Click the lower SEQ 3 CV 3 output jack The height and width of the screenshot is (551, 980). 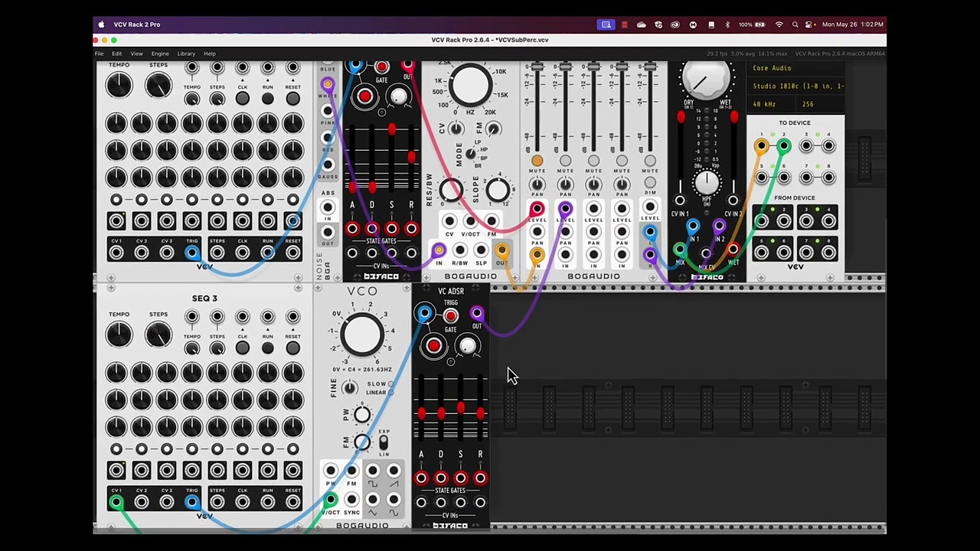tap(167, 502)
